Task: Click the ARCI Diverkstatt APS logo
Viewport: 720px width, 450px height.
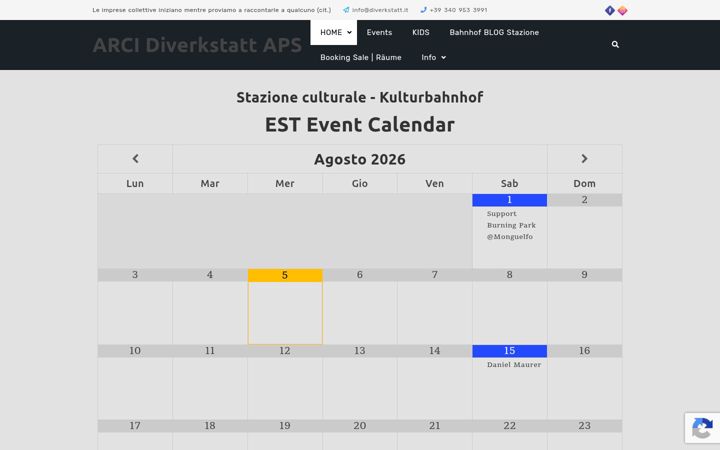Action: 197,45
